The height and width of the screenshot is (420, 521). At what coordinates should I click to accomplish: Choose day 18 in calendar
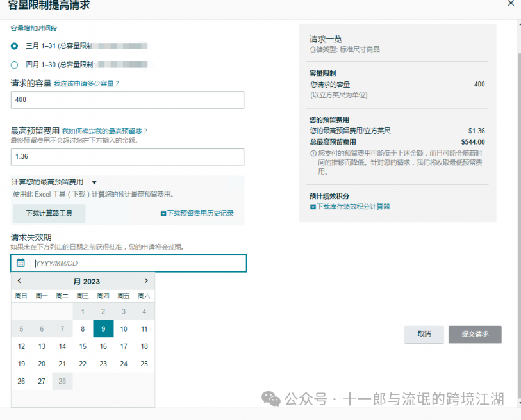pyautogui.click(x=144, y=346)
